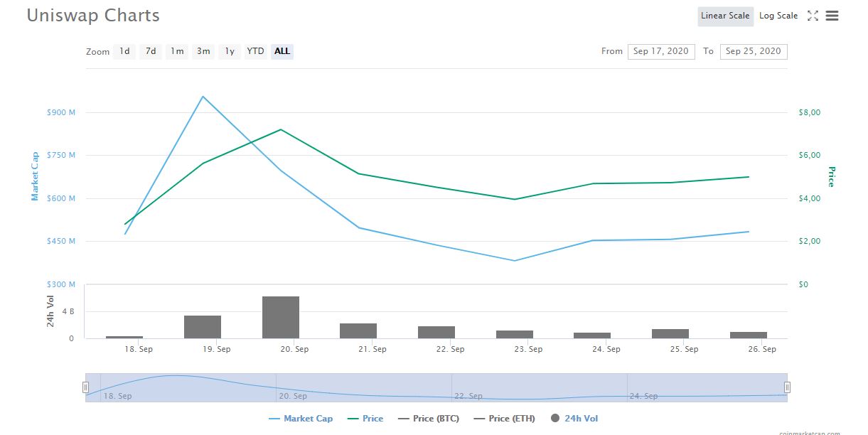The image size is (868, 435).
Task: Set zoom range to 7d
Action: coord(151,51)
